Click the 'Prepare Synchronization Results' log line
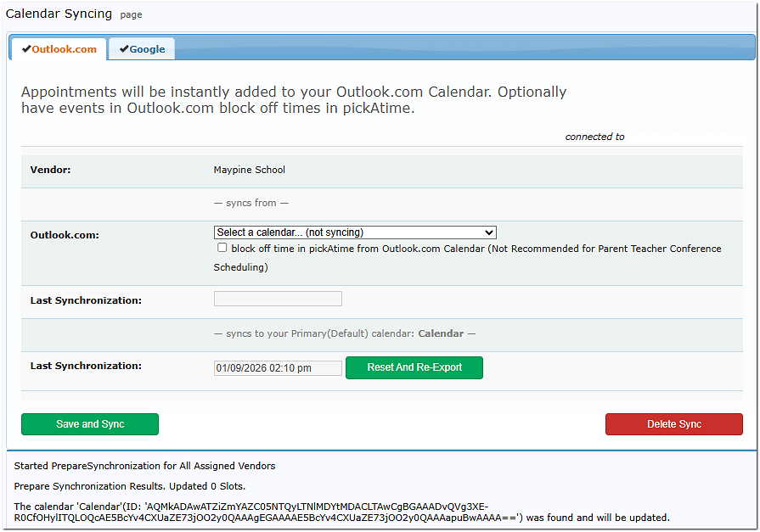Viewport: 760px width, 532px height. pyautogui.click(x=129, y=486)
